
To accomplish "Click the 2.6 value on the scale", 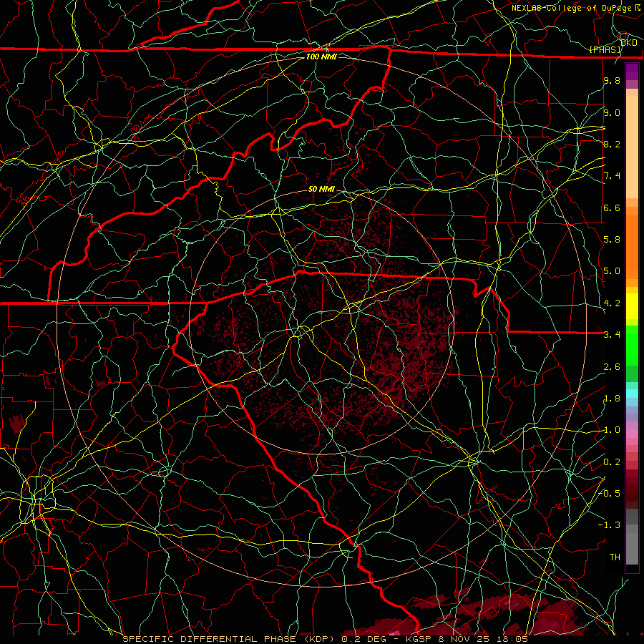I will pyautogui.click(x=612, y=366).
